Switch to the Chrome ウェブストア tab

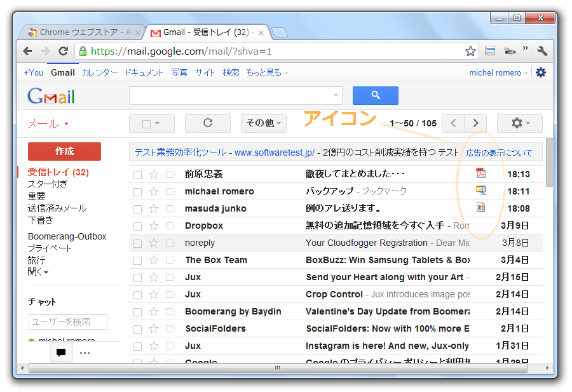pos(81,32)
